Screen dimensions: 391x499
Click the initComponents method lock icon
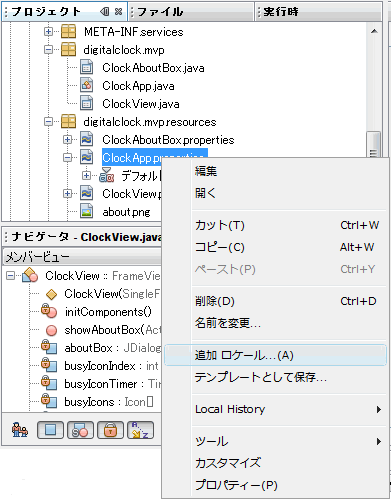[x=49, y=311]
